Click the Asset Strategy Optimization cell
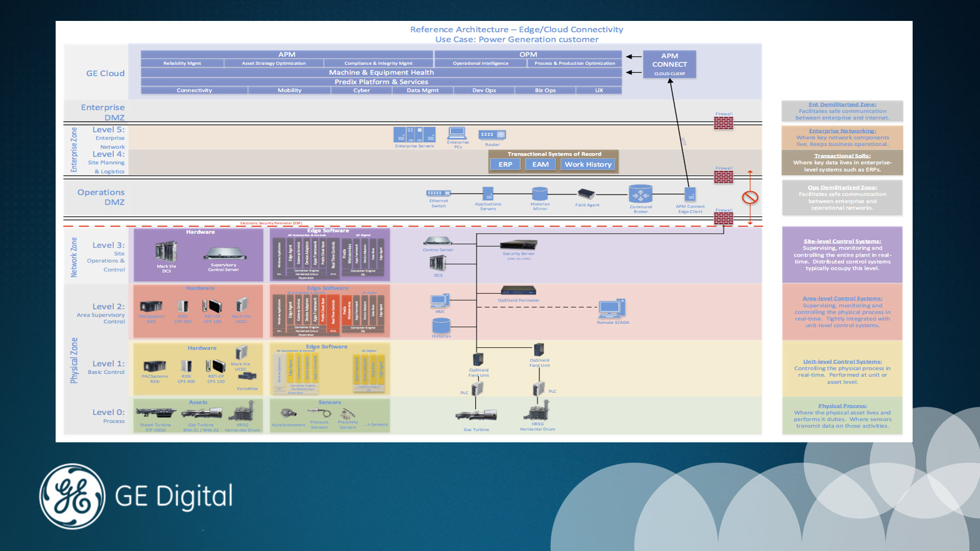Image resolution: width=980 pixels, height=551 pixels. pos(274,63)
